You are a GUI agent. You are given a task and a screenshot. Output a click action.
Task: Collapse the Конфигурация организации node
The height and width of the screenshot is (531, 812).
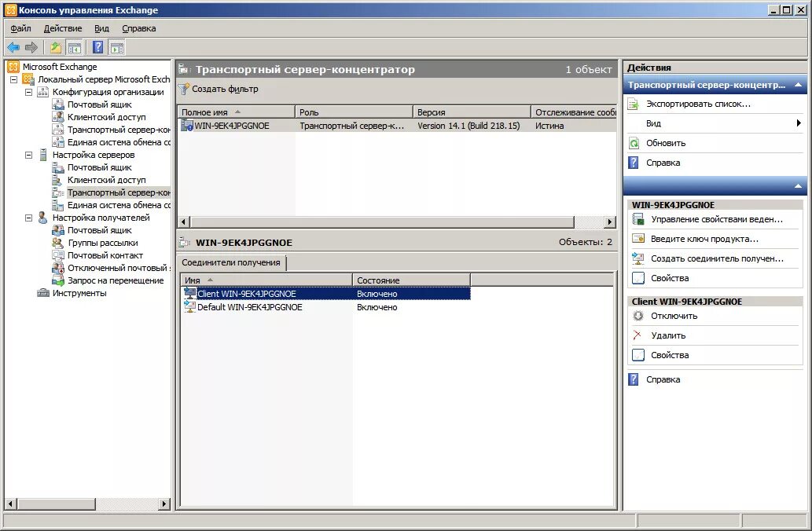coord(29,92)
